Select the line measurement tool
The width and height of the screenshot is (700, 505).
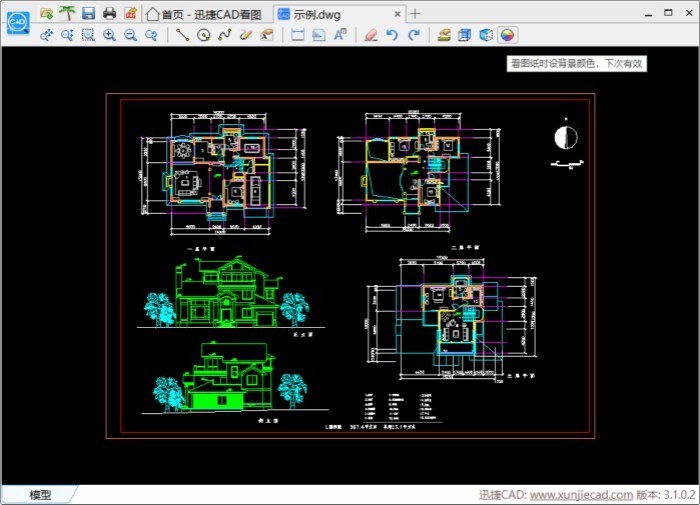[x=182, y=35]
